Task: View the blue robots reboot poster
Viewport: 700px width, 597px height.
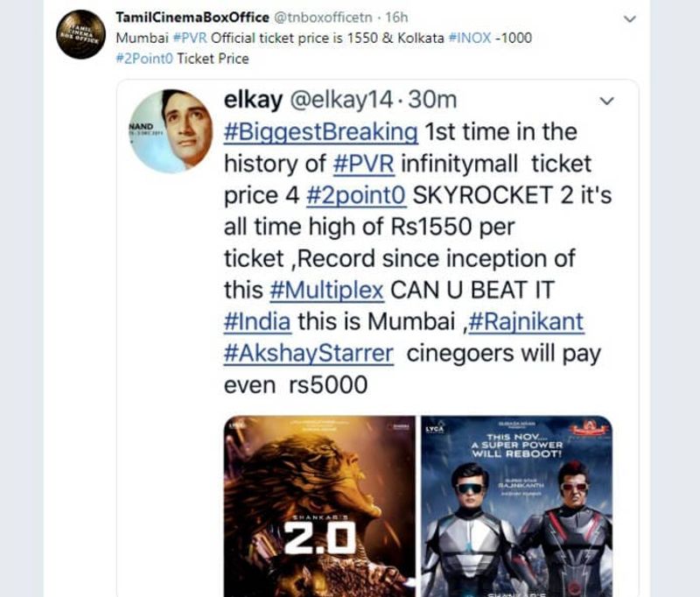Action: click(517, 506)
